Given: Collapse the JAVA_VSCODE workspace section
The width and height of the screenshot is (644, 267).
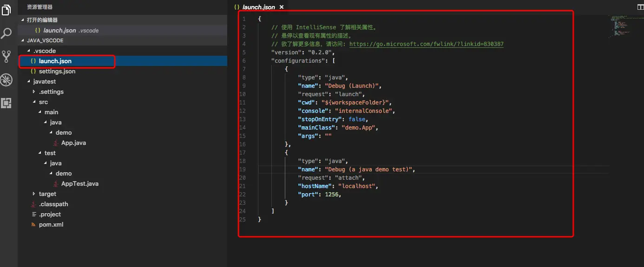Looking at the screenshot, I should (23, 40).
